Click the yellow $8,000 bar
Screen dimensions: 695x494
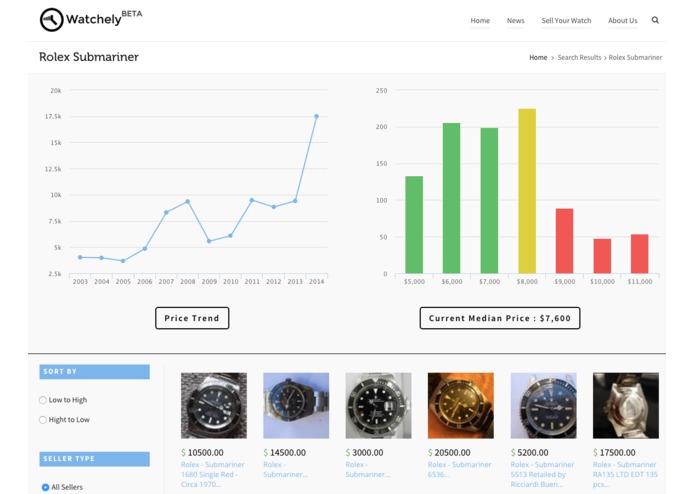[527, 191]
